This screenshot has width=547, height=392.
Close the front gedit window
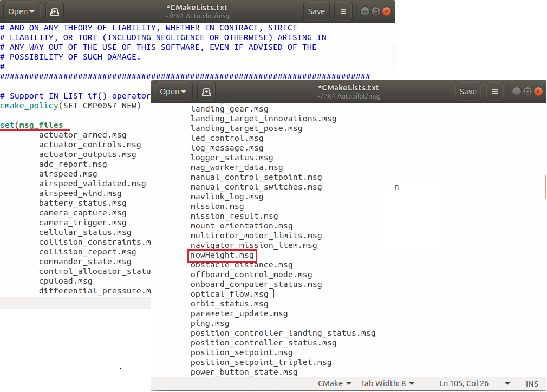[x=538, y=92]
